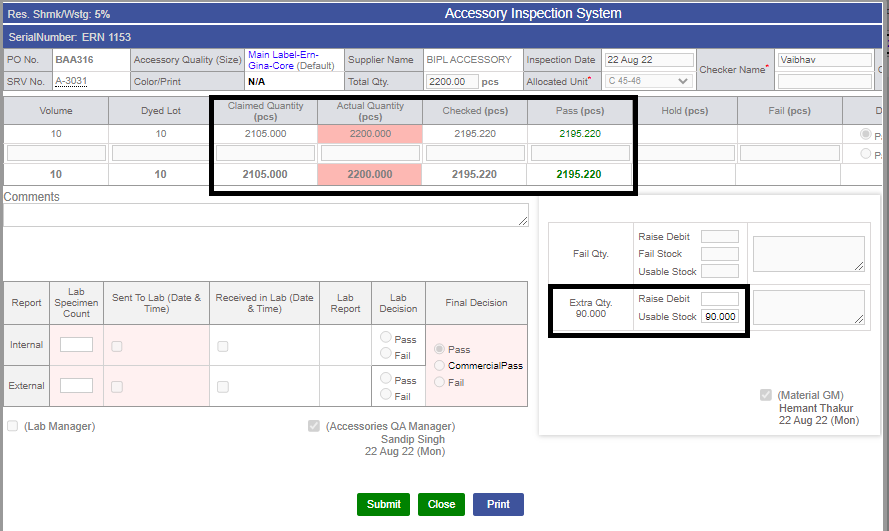Open the Main Label-Ern-Gina-Core link
This screenshot has width=889, height=531.
(283, 60)
